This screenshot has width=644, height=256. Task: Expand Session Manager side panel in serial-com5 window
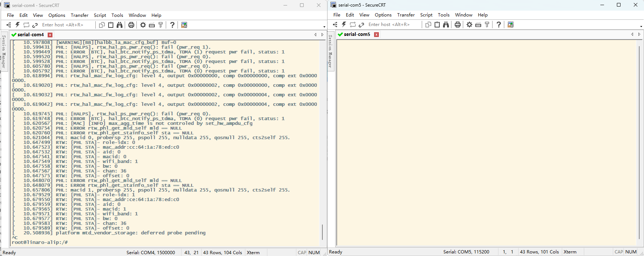tap(330, 51)
